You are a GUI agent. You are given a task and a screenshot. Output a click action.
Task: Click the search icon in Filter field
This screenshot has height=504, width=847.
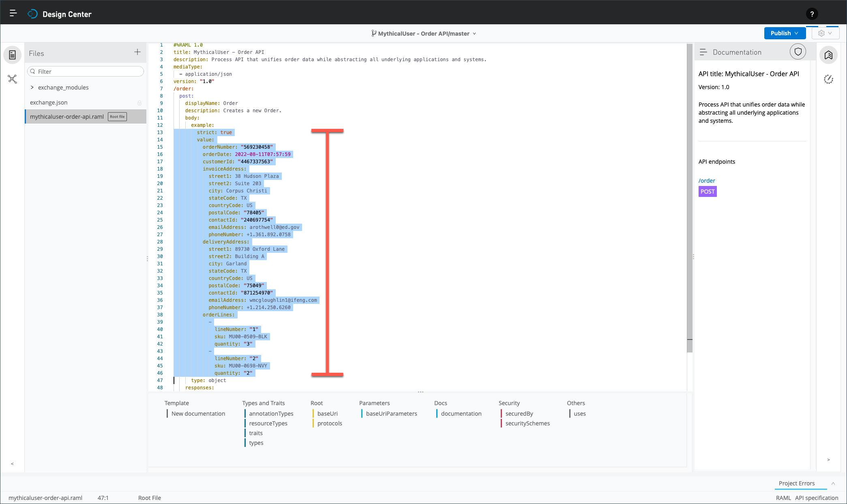pos(33,71)
